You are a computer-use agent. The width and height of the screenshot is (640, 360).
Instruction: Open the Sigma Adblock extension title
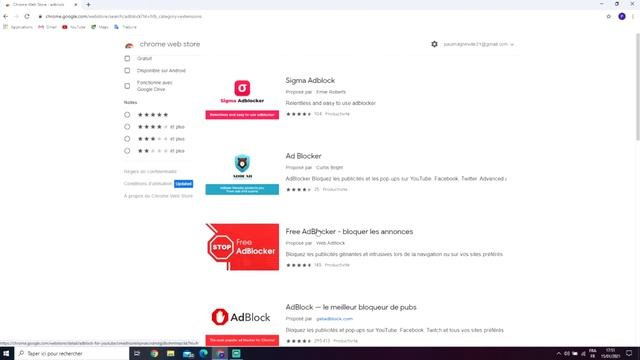tap(310, 80)
